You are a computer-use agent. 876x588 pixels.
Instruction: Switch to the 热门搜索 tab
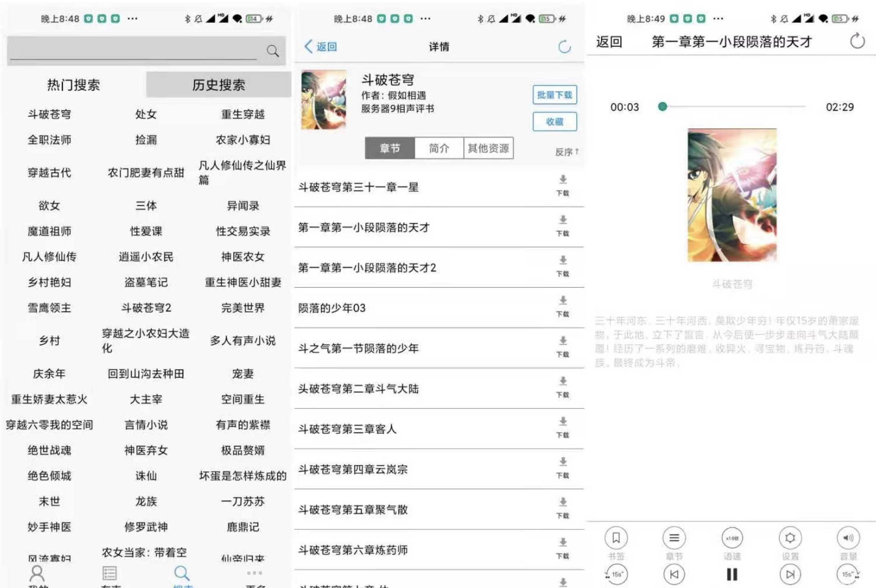pos(74,85)
